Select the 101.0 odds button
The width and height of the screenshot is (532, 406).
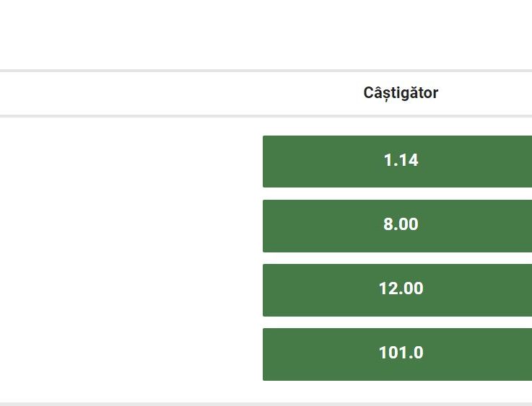pyautogui.click(x=397, y=354)
